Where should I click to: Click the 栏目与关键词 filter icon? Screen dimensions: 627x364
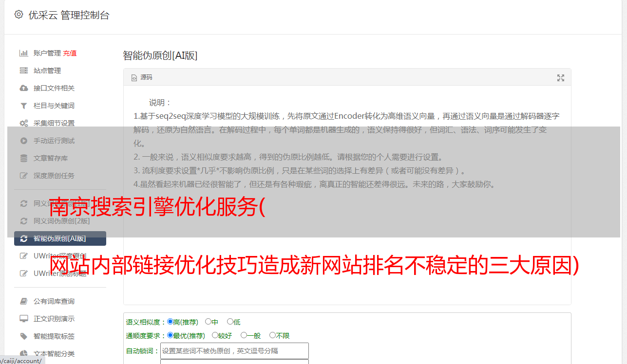23,106
